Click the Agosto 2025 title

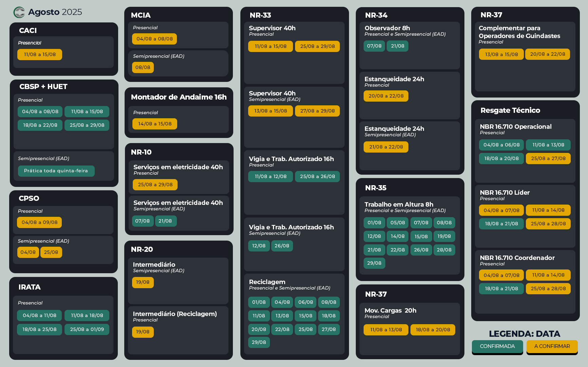tap(55, 12)
